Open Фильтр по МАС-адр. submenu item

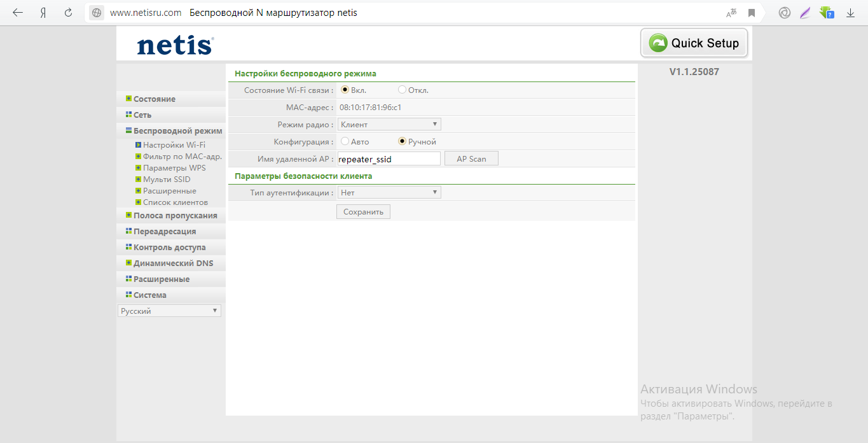[x=183, y=157]
